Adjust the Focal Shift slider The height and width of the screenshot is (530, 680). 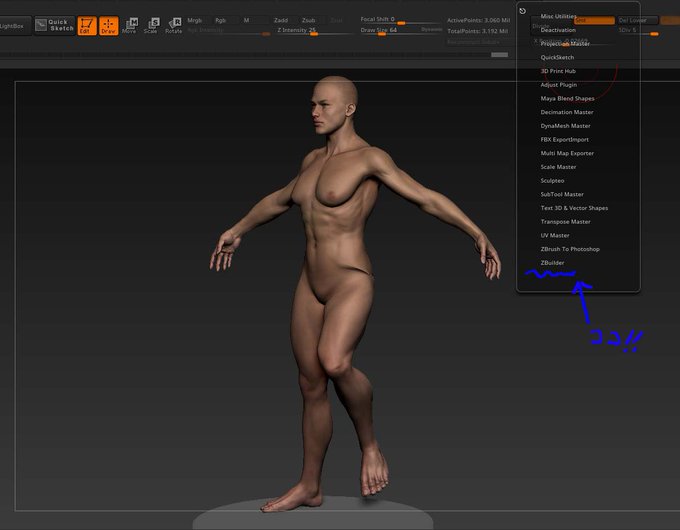[x=400, y=20]
